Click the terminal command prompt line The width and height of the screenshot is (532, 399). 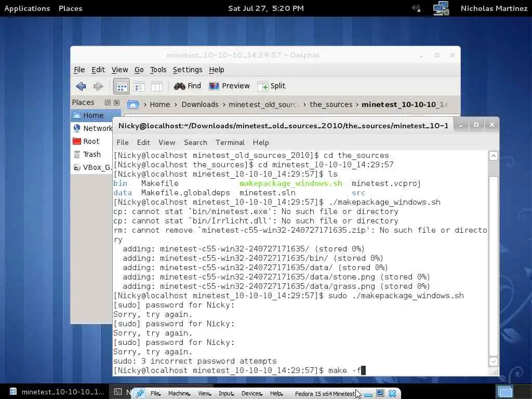(240, 370)
